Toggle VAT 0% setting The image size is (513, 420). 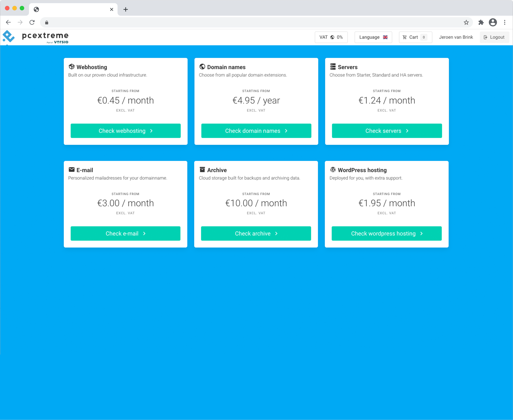[x=331, y=37]
